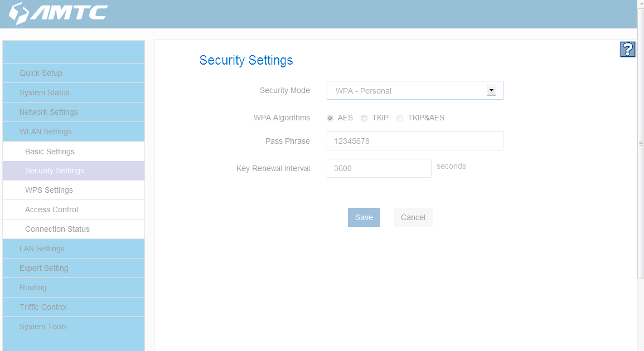The height and width of the screenshot is (351, 644).
Task: Click the Cancel button
Action: coord(413,217)
